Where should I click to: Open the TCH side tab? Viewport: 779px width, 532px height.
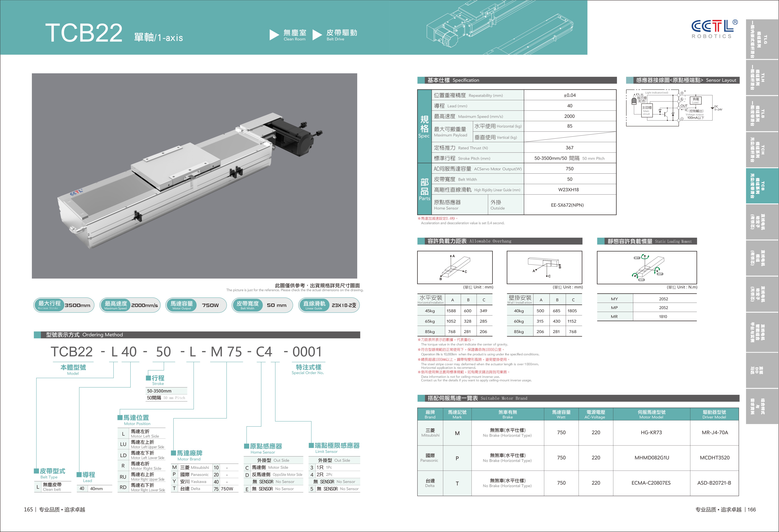[762, 149]
